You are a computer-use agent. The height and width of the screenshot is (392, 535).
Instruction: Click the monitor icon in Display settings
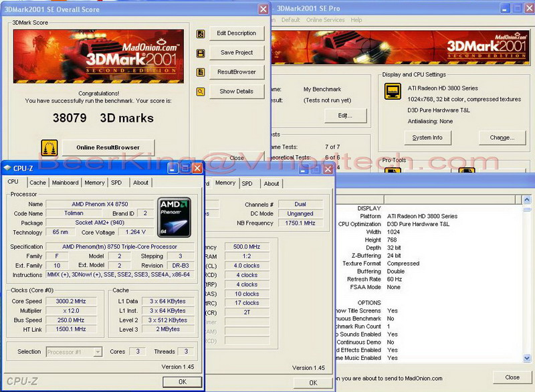point(393,91)
